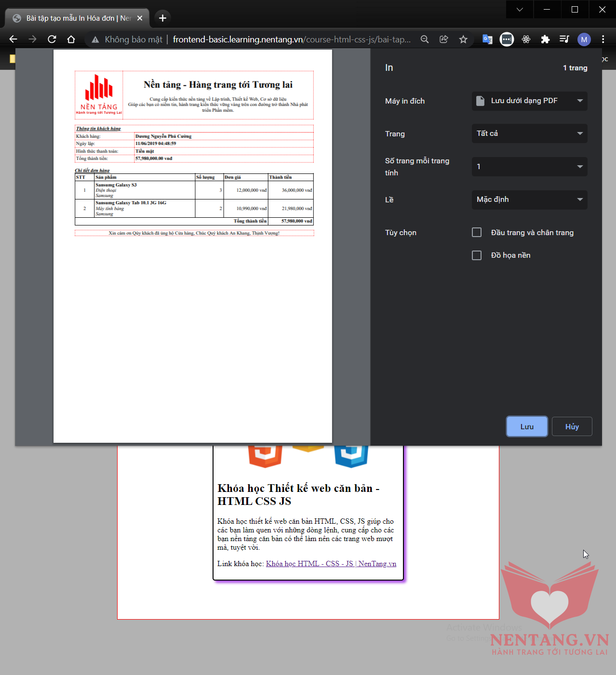Bookmark this page with the star icon

(x=463, y=40)
